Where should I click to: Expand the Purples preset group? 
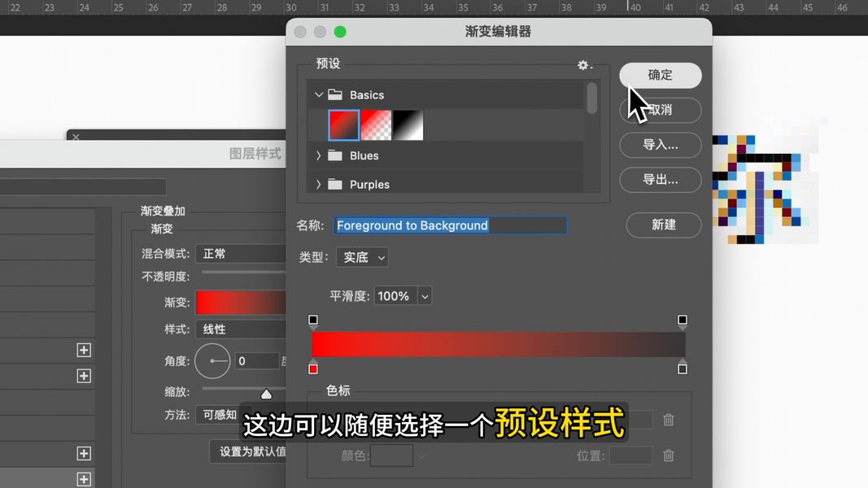pyautogui.click(x=318, y=185)
